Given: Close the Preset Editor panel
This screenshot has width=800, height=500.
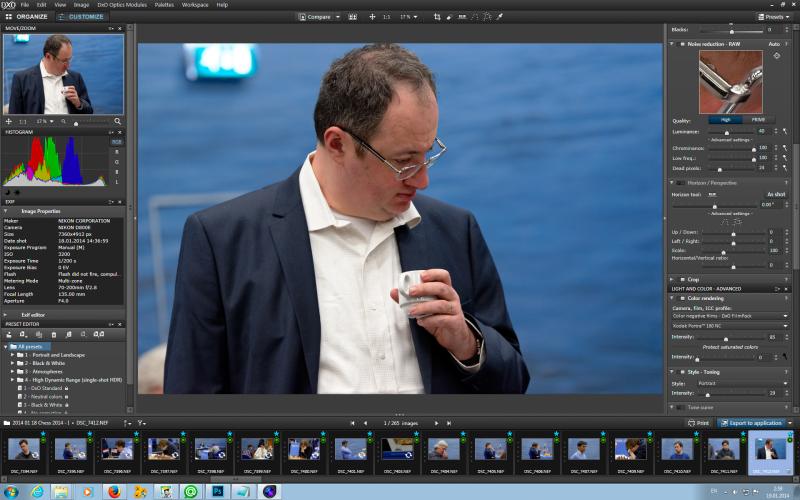Looking at the screenshot, I should (x=120, y=324).
